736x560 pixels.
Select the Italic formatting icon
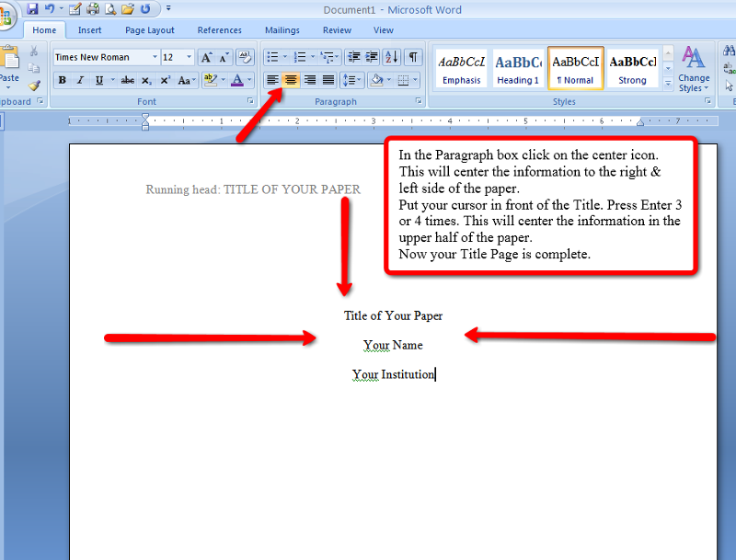tap(80, 80)
